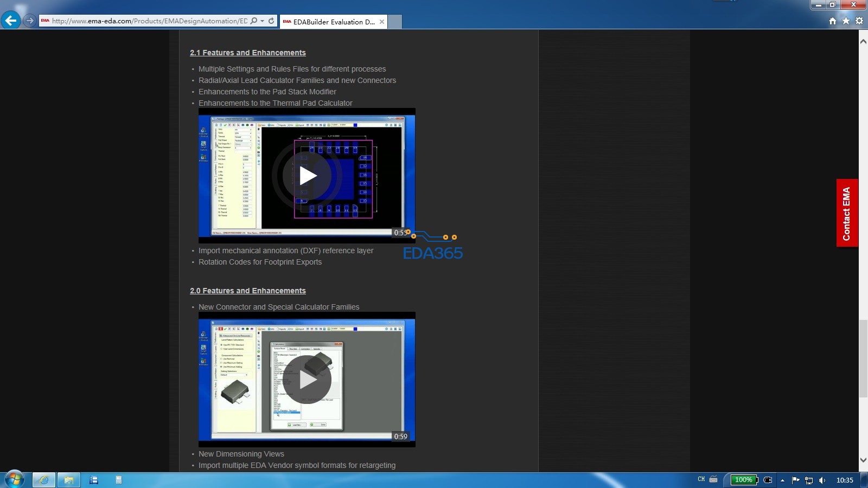Click 'New Connector and Special Calculator Families' text
Viewport: 868px width, 488px height.
pos(279,307)
